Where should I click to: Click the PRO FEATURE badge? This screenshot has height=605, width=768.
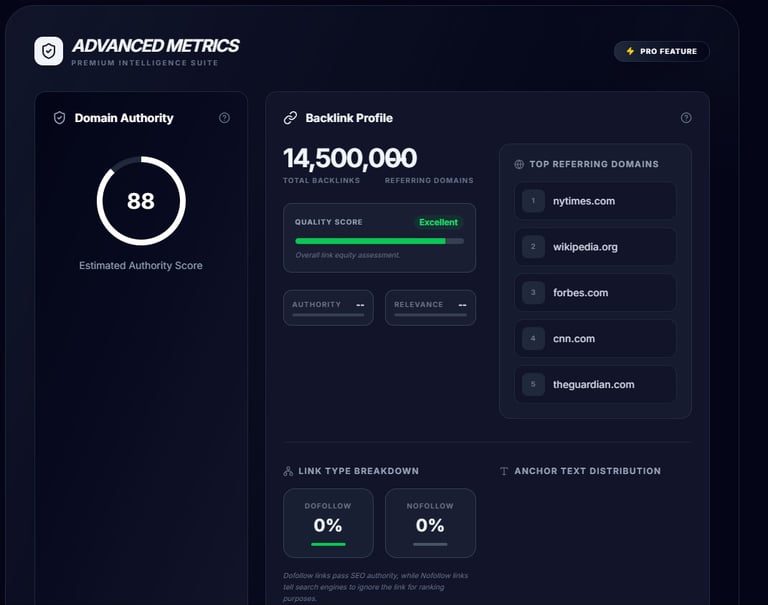pyautogui.click(x=661, y=51)
